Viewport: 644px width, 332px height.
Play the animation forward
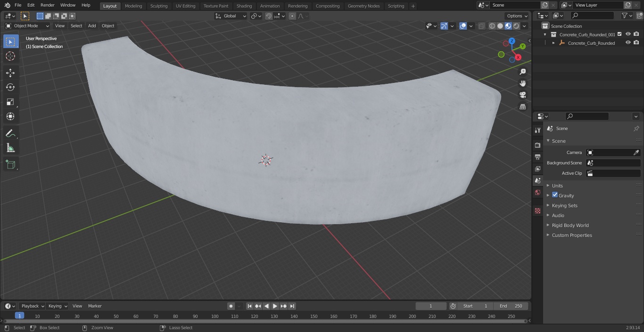(x=275, y=306)
